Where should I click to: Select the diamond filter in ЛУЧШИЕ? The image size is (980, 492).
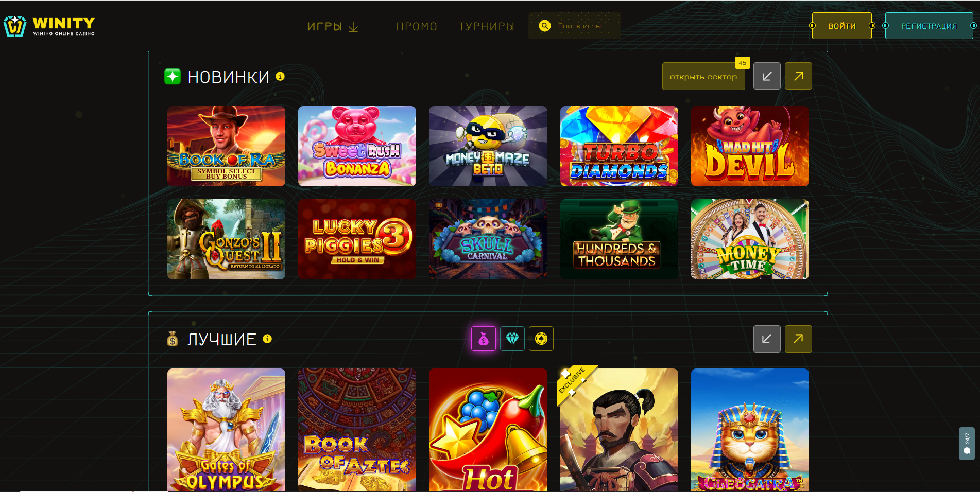[x=512, y=339]
